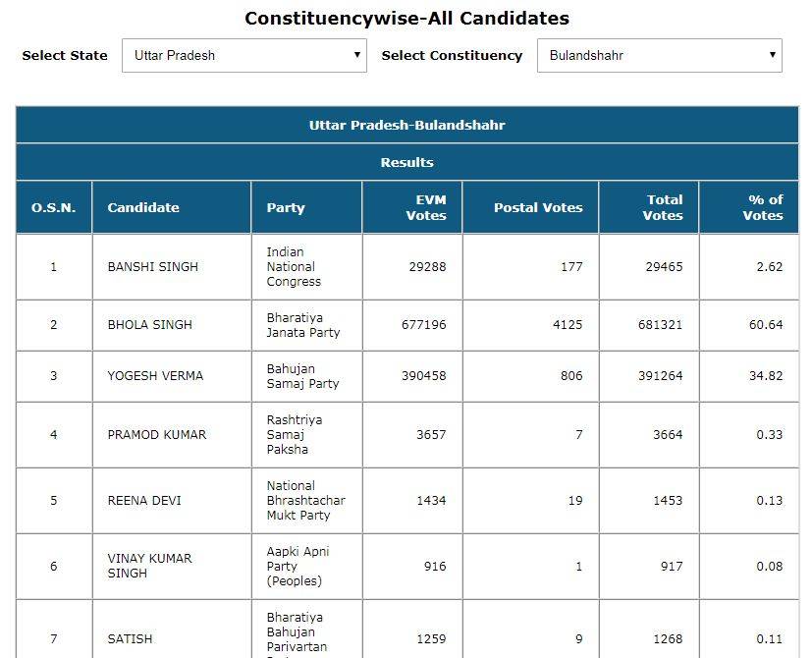Click total votes 681321 cell
Screen dimensions: 812x658
pos(660,325)
